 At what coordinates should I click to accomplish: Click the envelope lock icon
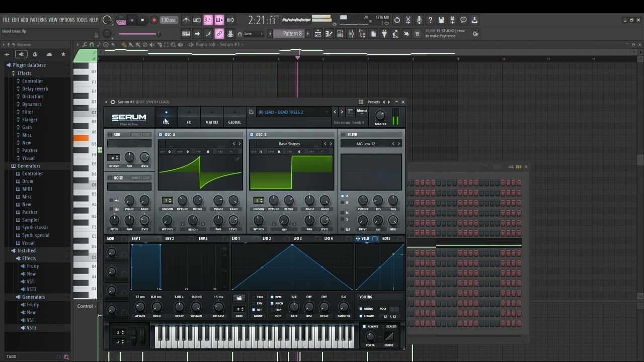(224, 248)
